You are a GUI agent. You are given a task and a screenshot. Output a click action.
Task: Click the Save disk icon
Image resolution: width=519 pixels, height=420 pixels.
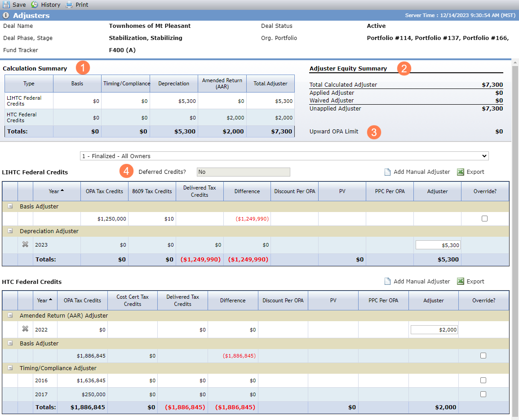pos(6,4)
